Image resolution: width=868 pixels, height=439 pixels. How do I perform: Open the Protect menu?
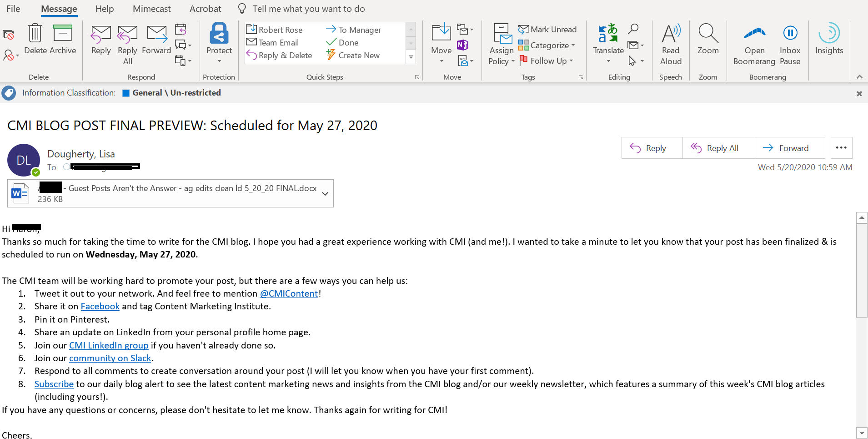coord(219,43)
